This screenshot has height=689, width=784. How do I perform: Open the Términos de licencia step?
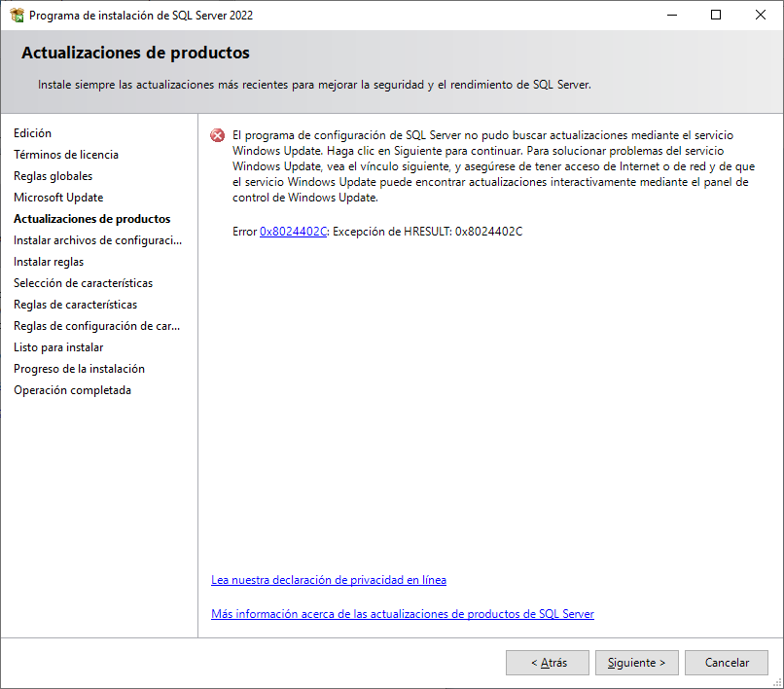pos(66,154)
